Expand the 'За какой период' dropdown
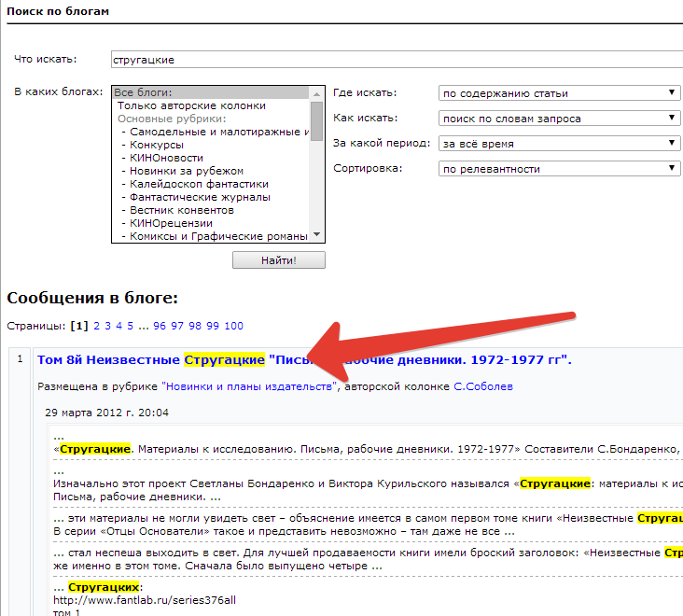The width and height of the screenshot is (683, 616). coord(560,144)
